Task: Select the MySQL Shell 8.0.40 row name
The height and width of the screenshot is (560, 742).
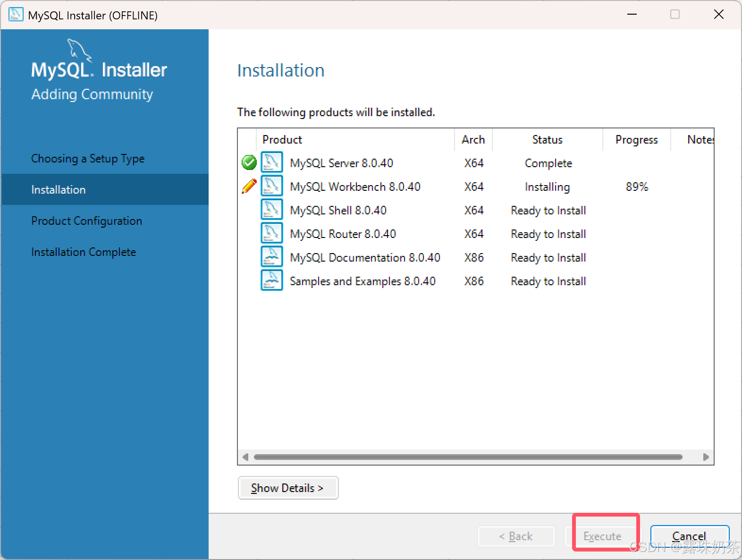Action: tap(338, 210)
